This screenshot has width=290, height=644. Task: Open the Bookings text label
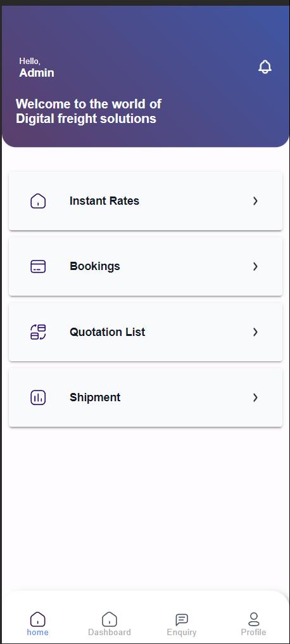pos(95,266)
